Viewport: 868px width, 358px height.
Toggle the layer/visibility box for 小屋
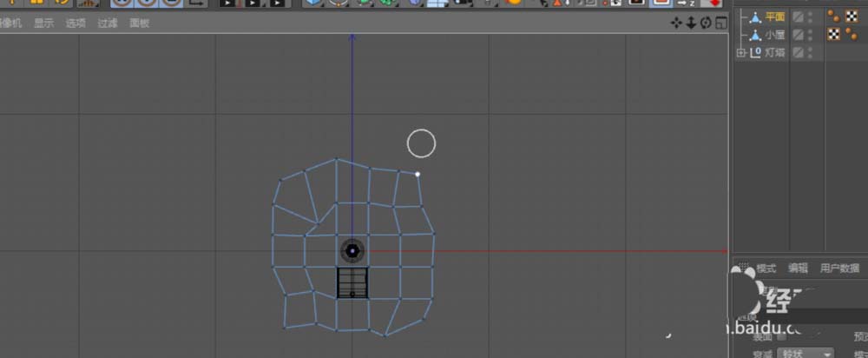(x=799, y=35)
